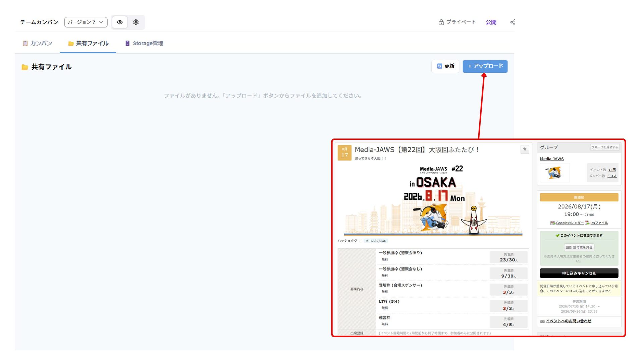The width and height of the screenshot is (644, 362).
Task: Click the 一般参加枠 (懇親会あり) row label
Action: (400, 253)
